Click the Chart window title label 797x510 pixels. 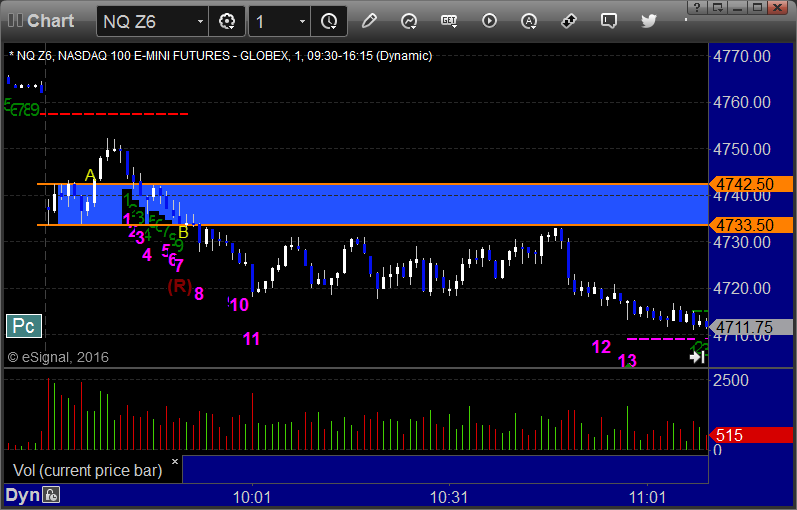pos(50,21)
